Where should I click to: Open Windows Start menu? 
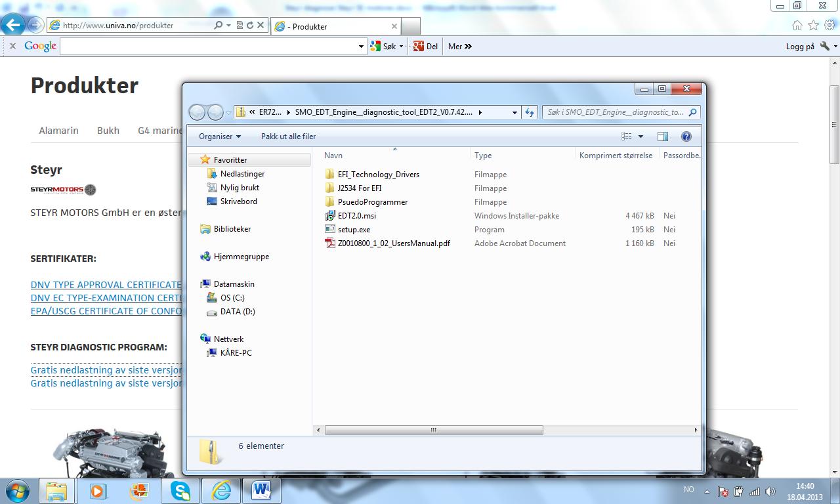16,490
